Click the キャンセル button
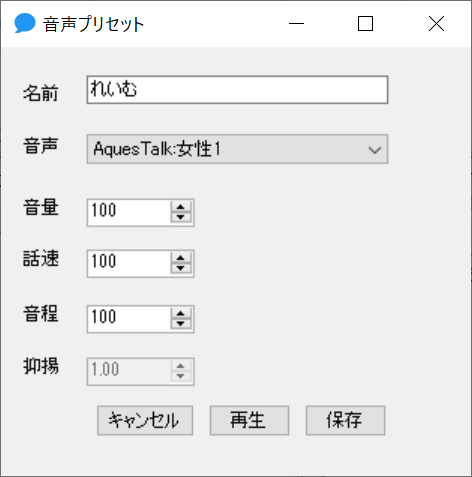Image resolution: width=472 pixels, height=477 pixels. pyautogui.click(x=145, y=420)
